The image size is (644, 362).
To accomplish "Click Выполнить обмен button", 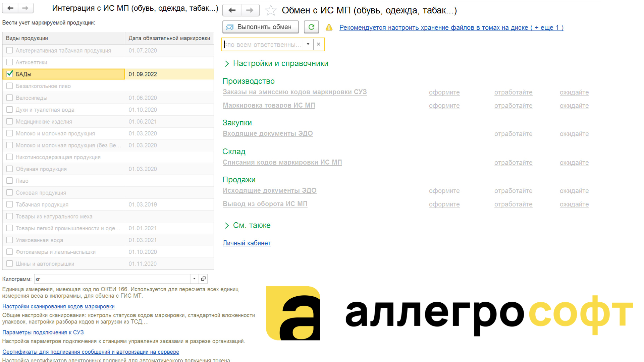I will coord(261,27).
